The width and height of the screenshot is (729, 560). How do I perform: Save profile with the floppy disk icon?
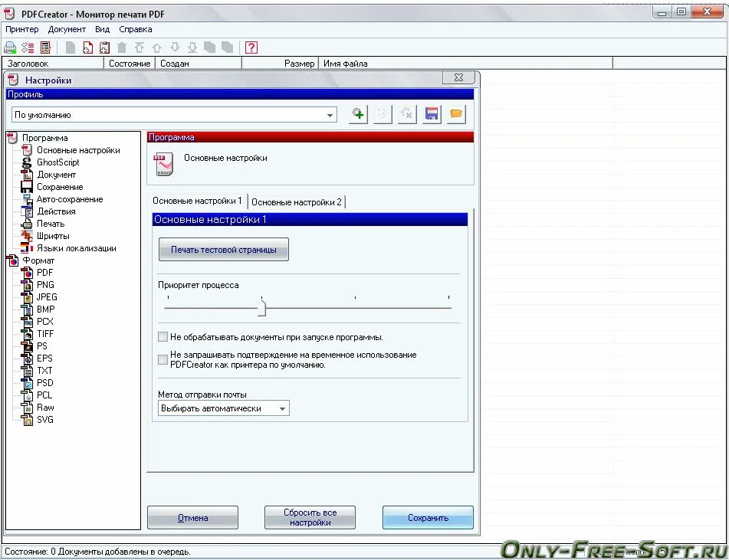coord(432,114)
